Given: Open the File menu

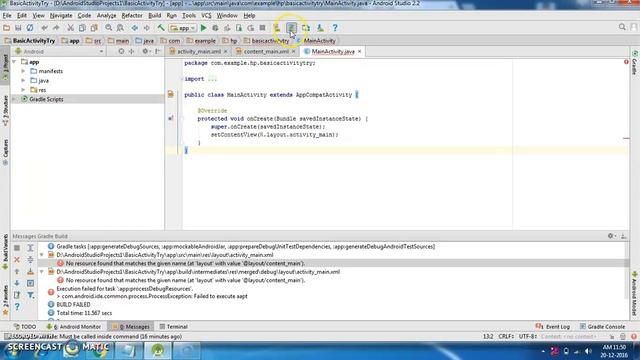Looking at the screenshot, I should point(7,16).
